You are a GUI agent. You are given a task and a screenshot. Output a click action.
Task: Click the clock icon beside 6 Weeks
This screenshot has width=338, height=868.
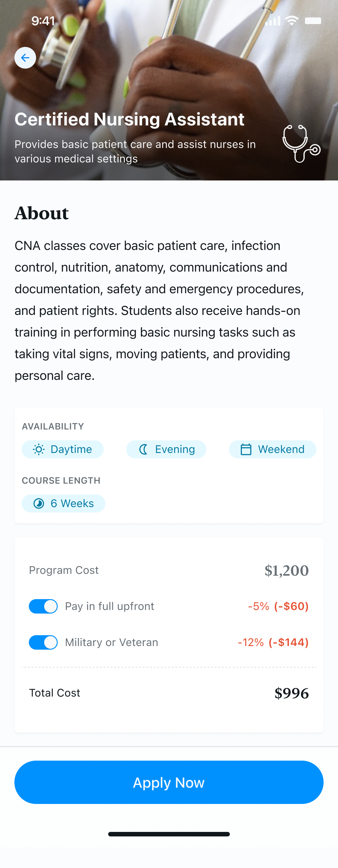(x=39, y=503)
